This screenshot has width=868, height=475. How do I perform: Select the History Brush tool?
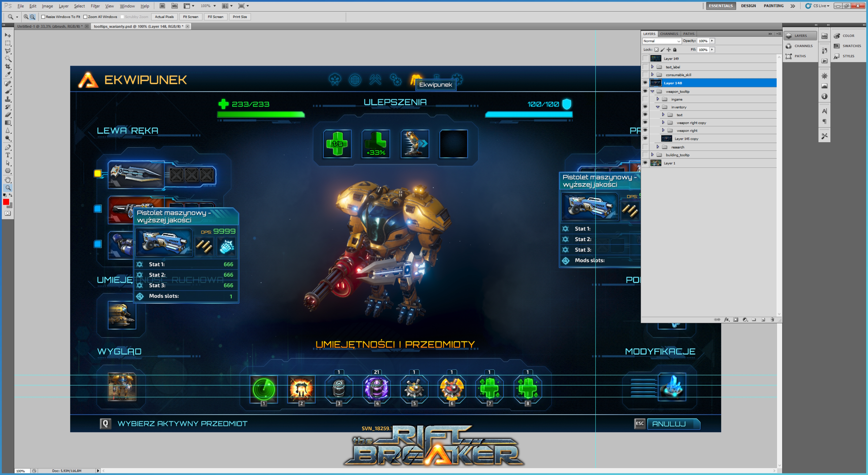tap(8, 107)
